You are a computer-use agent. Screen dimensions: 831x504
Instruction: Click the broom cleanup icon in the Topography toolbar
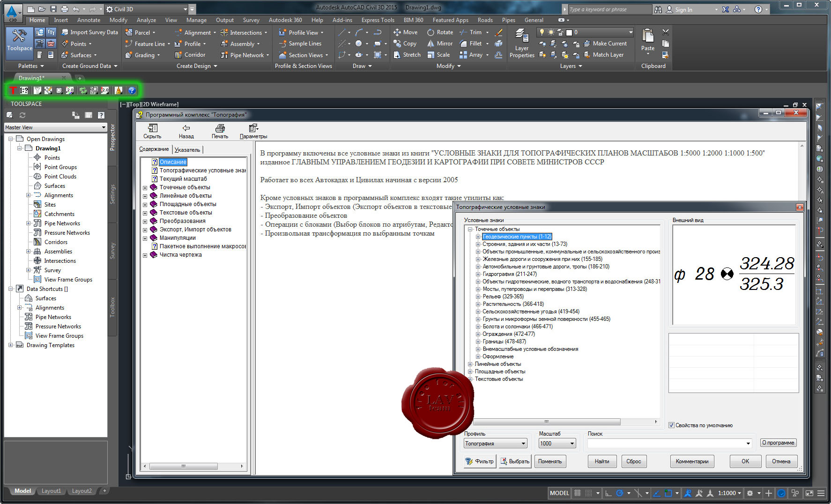point(119,90)
